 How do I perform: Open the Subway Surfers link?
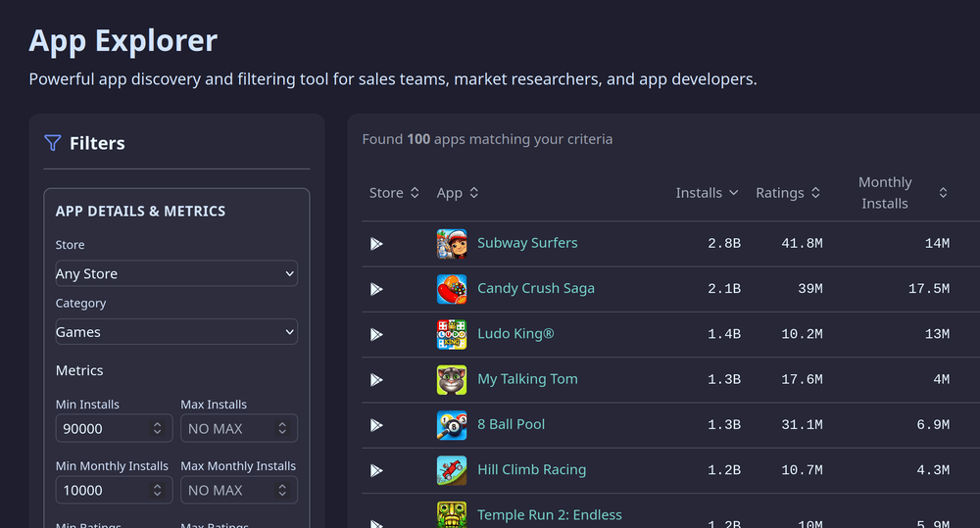(527, 243)
